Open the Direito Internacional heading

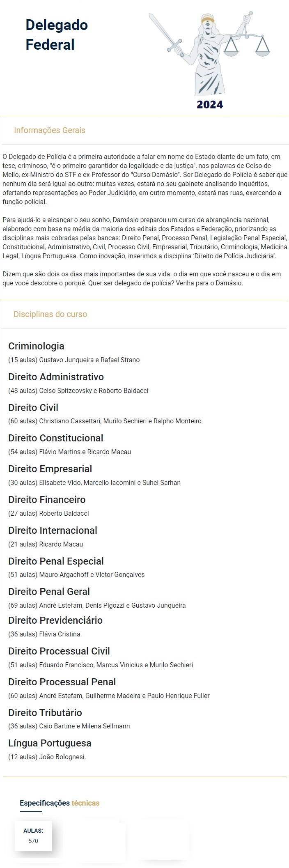click(53, 530)
